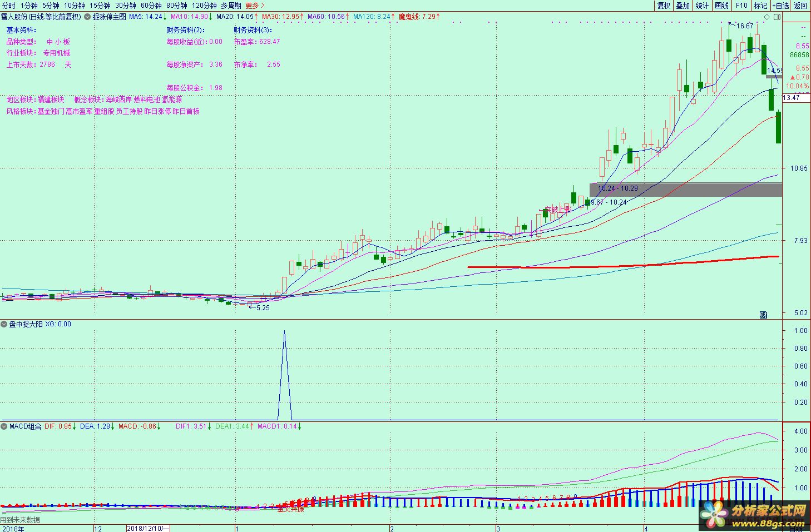
Task: Open the MACD组合 indicator dropdown circle
Action: 4,426
